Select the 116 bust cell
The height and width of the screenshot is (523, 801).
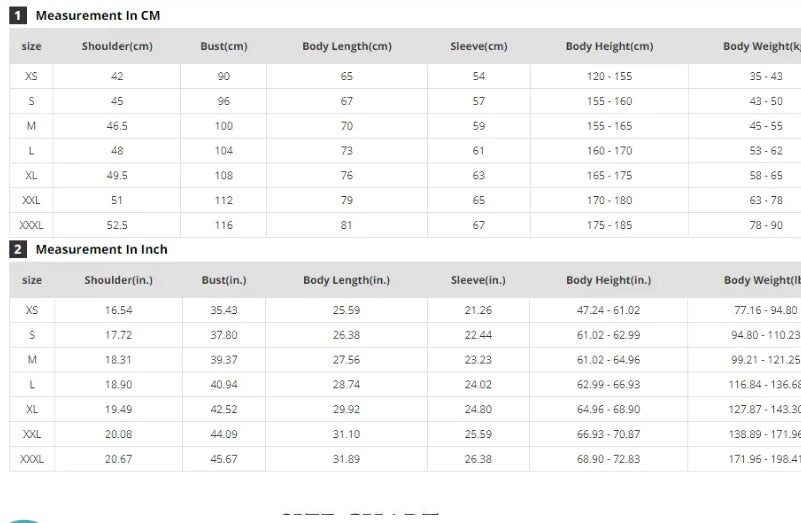point(224,225)
